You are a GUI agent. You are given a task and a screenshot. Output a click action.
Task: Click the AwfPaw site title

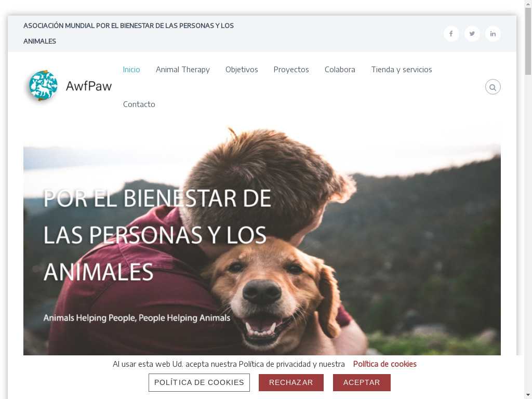pos(88,86)
